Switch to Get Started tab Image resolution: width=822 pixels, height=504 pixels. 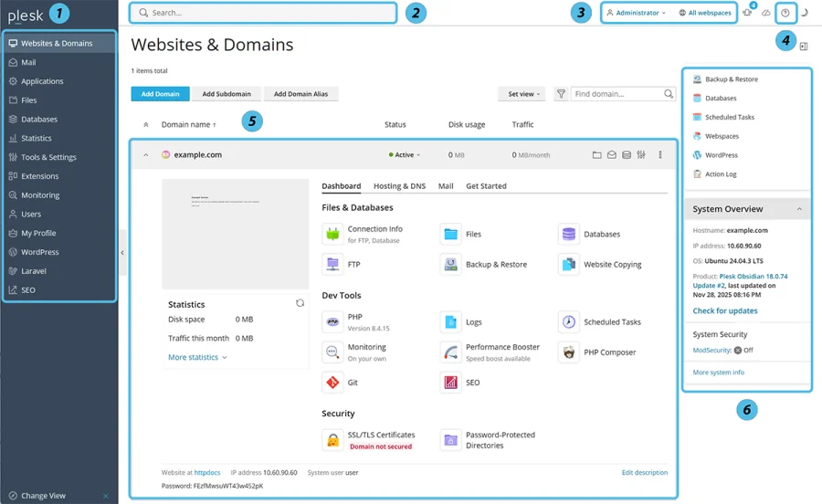click(486, 186)
